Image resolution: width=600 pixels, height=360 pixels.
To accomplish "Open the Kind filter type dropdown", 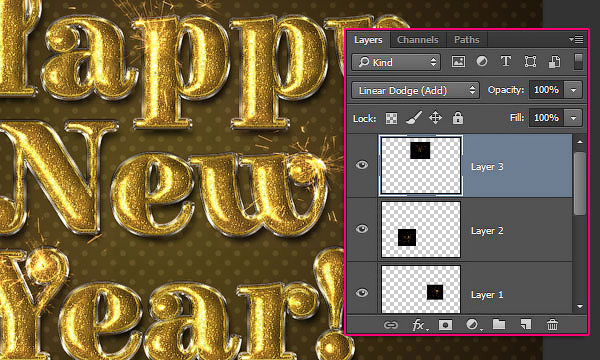I will click(396, 62).
